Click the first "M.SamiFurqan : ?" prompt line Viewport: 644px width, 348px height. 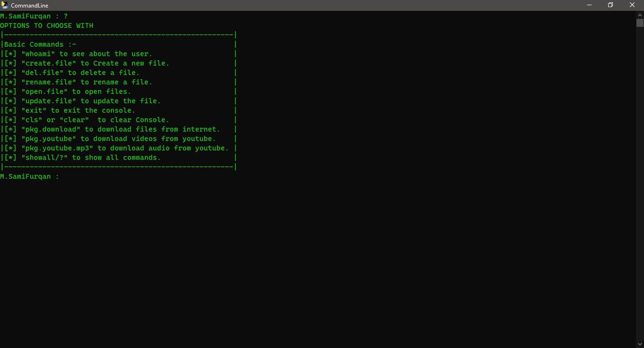point(34,16)
